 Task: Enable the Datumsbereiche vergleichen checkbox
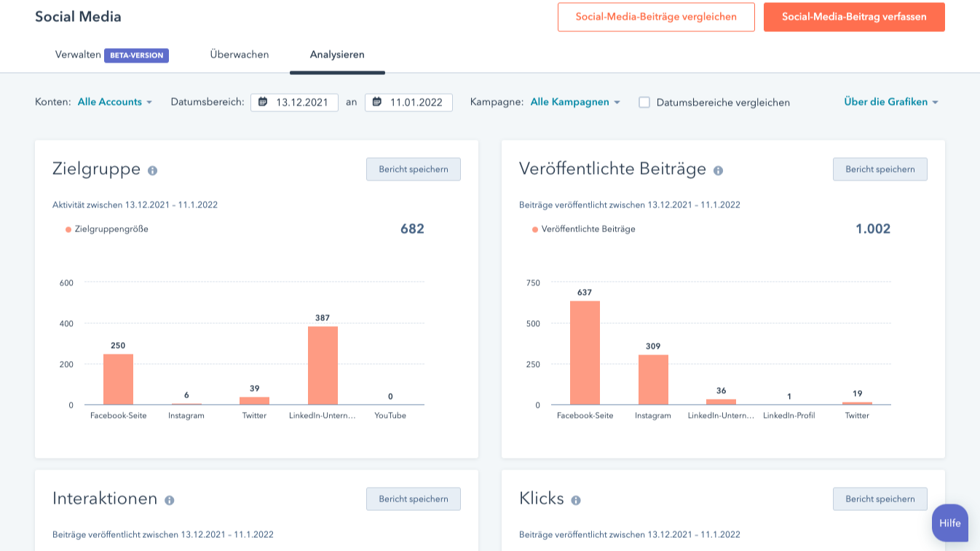644,103
